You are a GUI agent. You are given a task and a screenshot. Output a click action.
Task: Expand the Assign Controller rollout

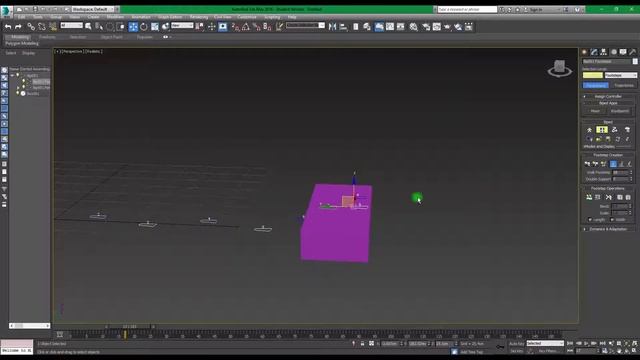[608, 96]
